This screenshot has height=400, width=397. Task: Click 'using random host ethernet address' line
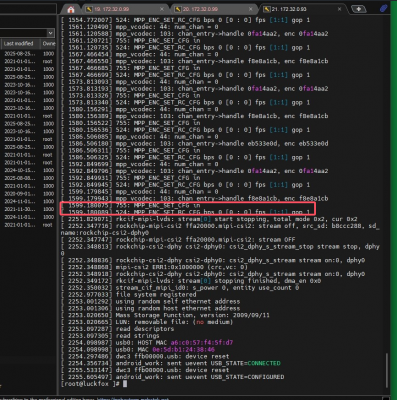click(x=150, y=308)
